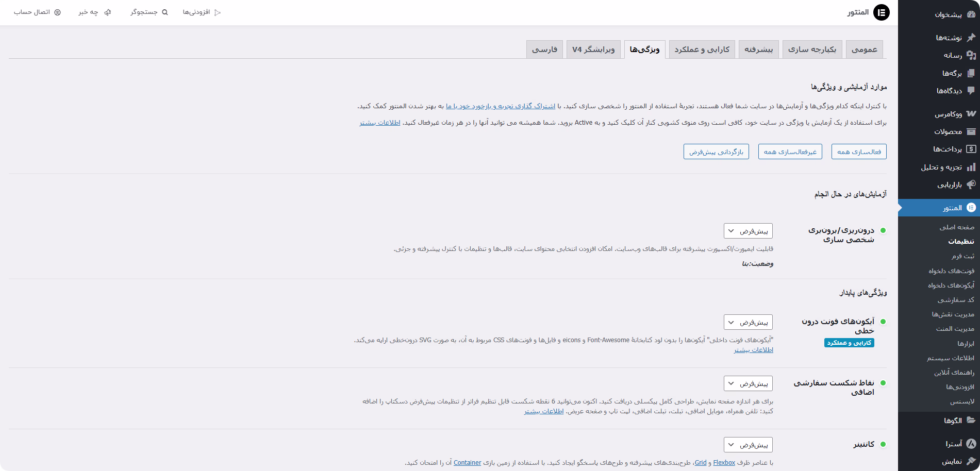The height and width of the screenshot is (471, 980).
Task: Open dropdown for آیکون‌های فونت درون خطی
Action: click(x=748, y=322)
